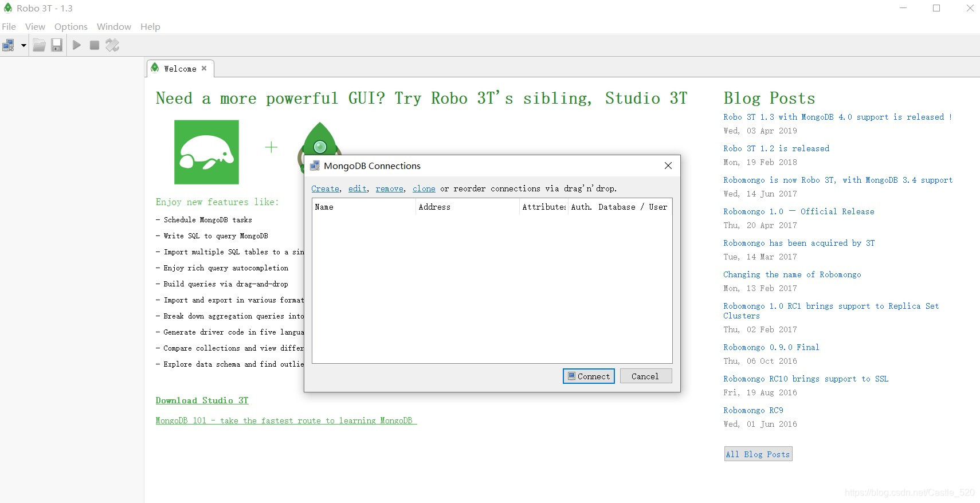
Task: Click the Stop square icon
Action: pyautogui.click(x=95, y=45)
